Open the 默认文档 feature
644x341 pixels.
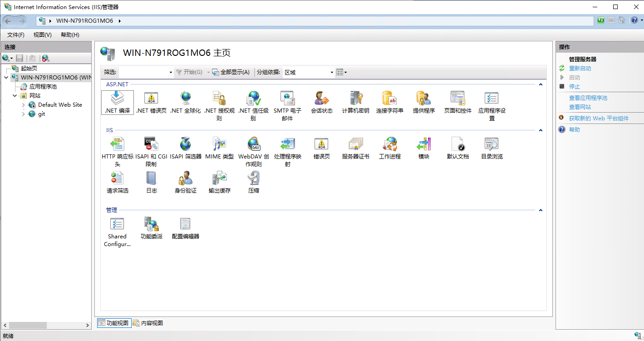tap(457, 145)
